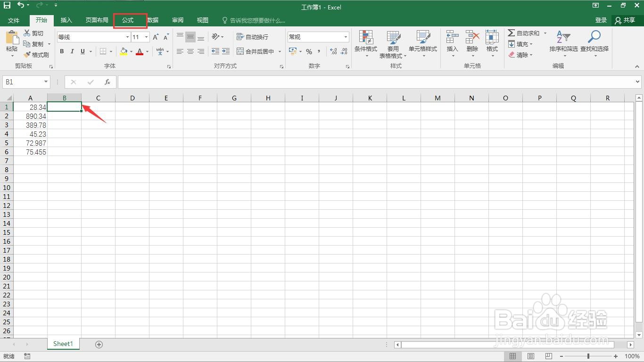Click the Format Painter brush icon
644x362 pixels.
[27, 55]
